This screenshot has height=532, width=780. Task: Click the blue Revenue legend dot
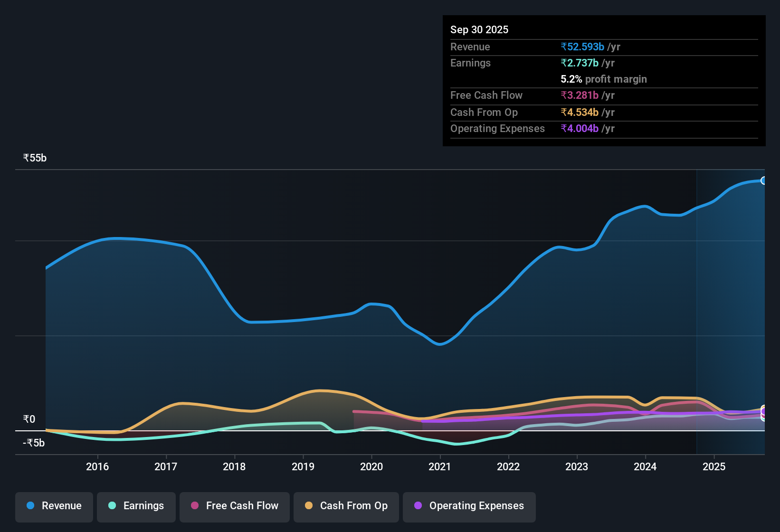coord(30,505)
